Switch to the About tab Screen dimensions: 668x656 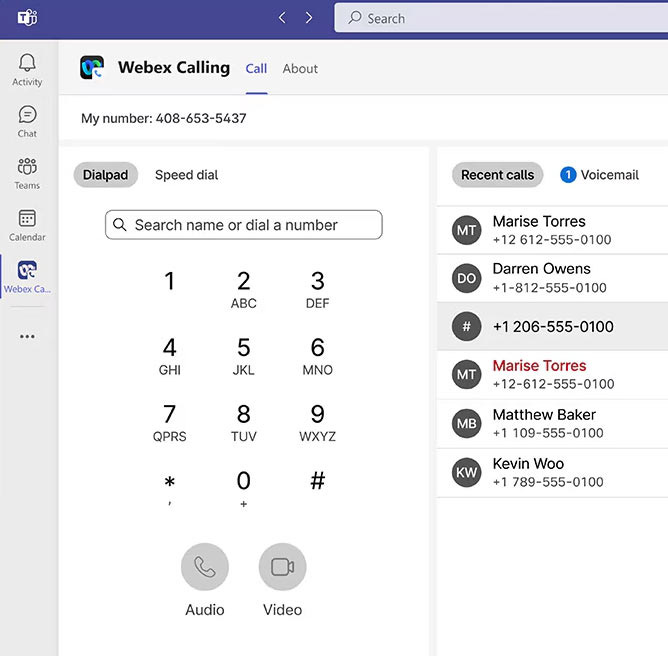point(300,69)
